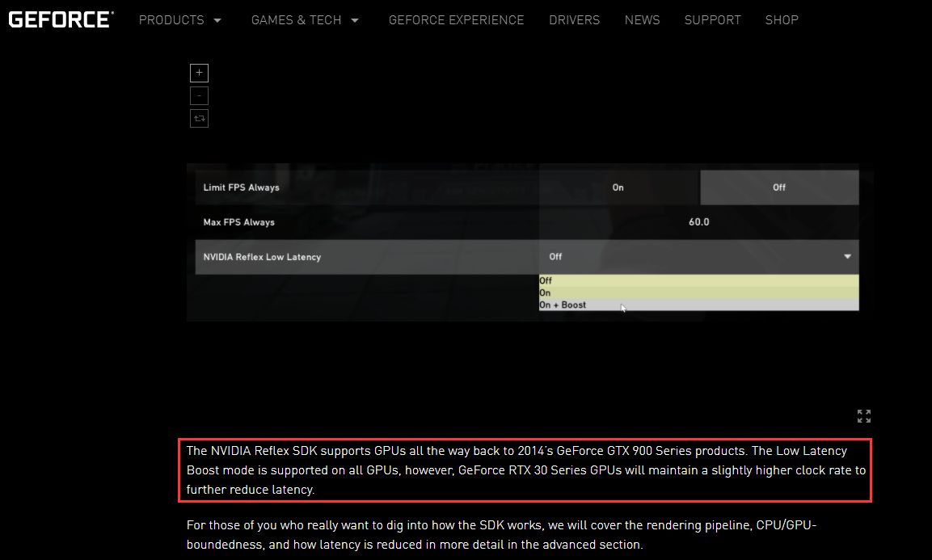Set Limit FPS Always to On
The image size is (932, 560).
618,187
